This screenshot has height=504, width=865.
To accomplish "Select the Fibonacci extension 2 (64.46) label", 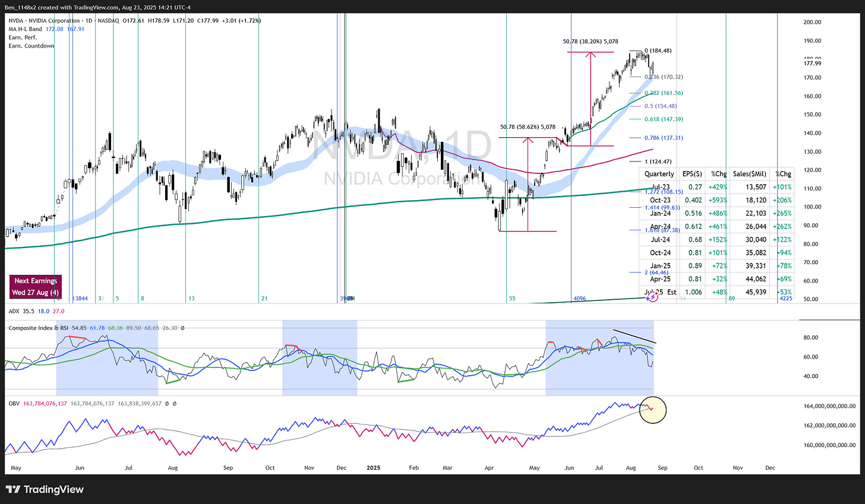I will coord(656,272).
